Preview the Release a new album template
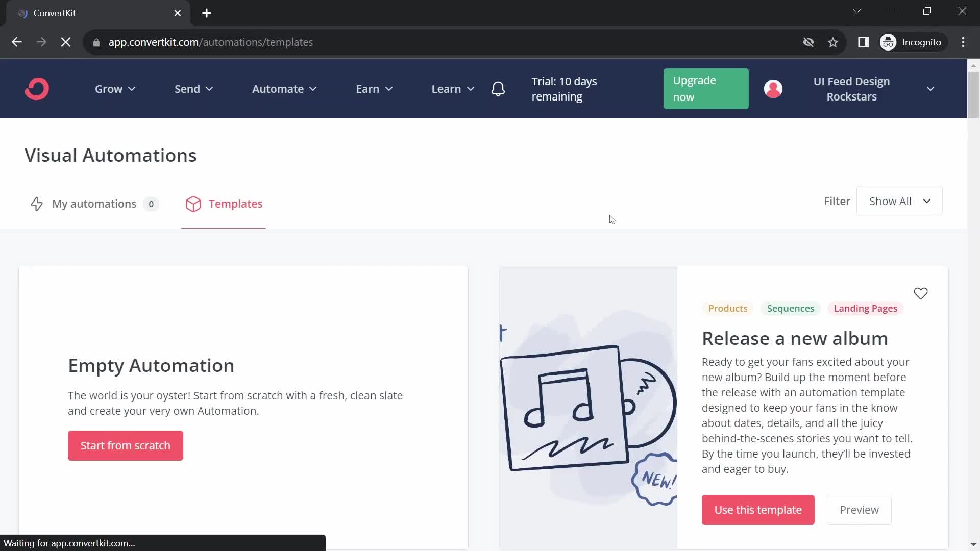The image size is (980, 551). click(x=859, y=510)
